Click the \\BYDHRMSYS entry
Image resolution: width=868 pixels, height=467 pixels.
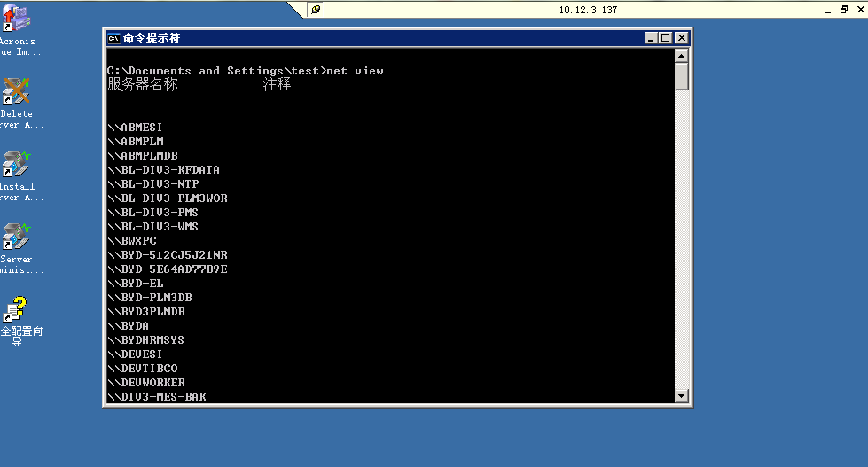145,340
